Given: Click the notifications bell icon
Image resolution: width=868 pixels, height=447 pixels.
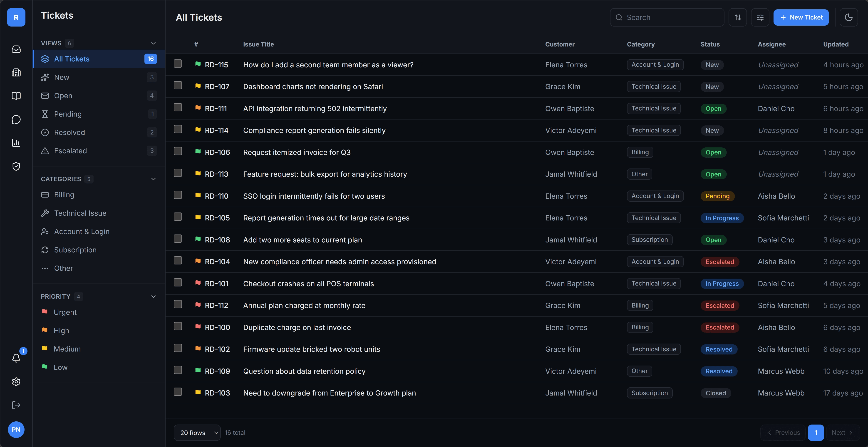Looking at the screenshot, I should 16,358.
